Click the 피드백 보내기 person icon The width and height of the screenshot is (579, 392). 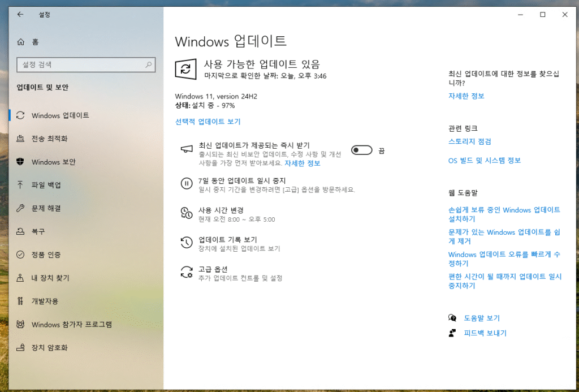coord(452,333)
